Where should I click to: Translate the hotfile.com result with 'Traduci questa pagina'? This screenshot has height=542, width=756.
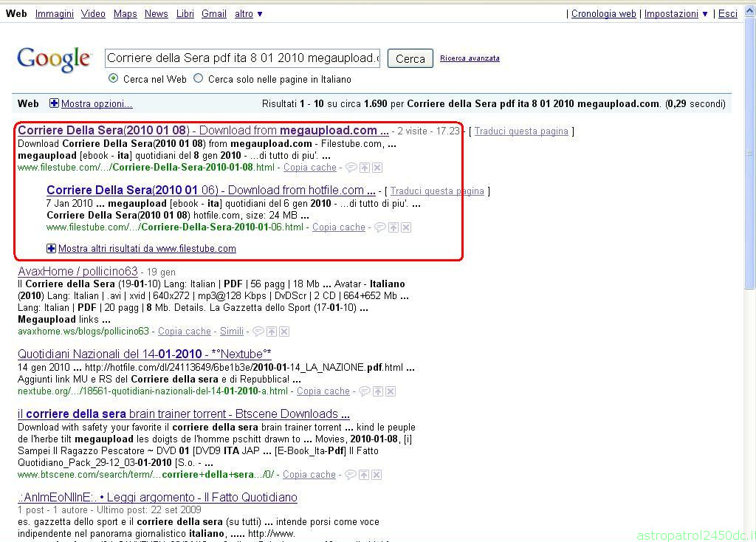(x=437, y=191)
